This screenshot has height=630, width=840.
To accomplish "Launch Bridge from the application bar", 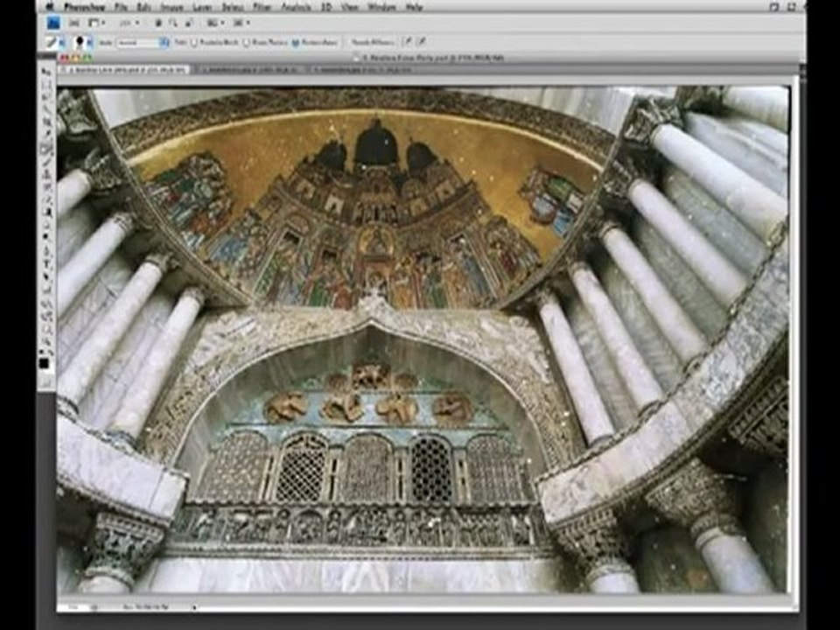I will coord(73,23).
